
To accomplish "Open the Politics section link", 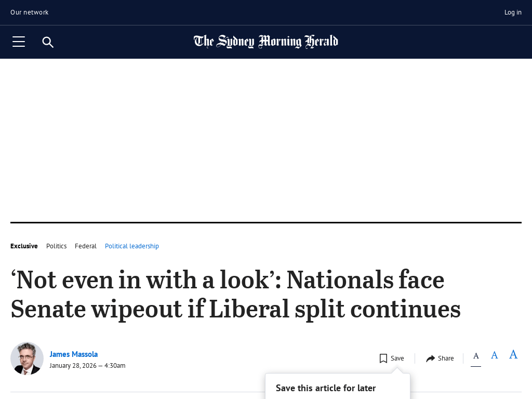I will click(x=57, y=246).
